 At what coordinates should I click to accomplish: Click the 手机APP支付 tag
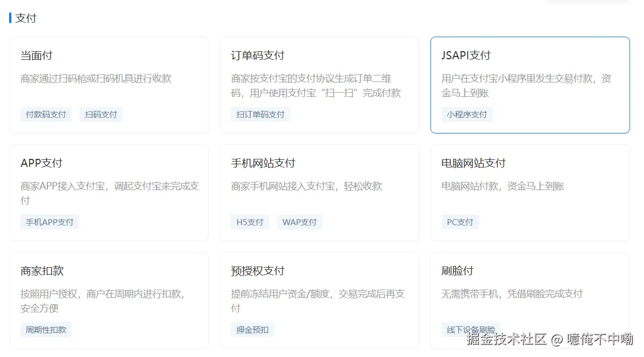pyautogui.click(x=49, y=222)
